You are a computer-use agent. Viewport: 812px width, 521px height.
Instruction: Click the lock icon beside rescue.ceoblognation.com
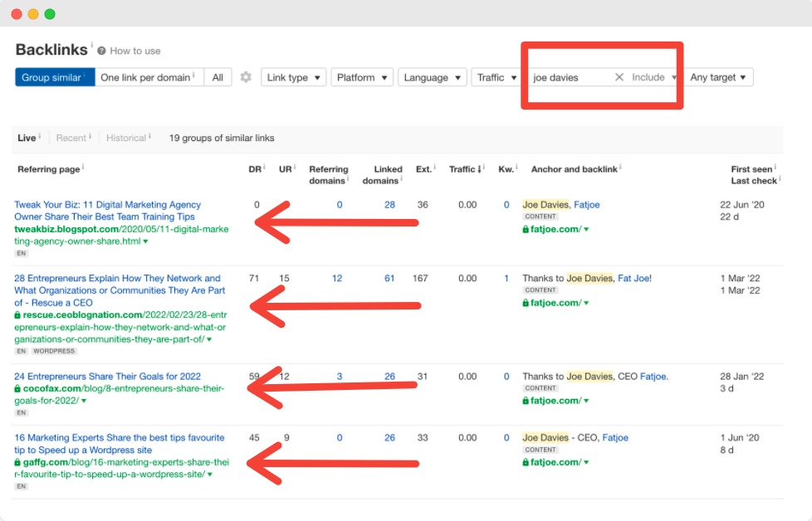(17, 315)
